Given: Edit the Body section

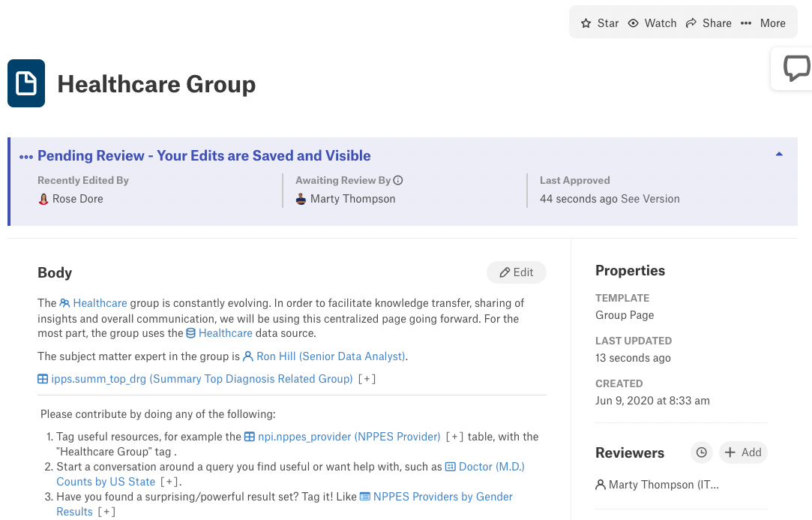Looking at the screenshot, I should tap(517, 272).
